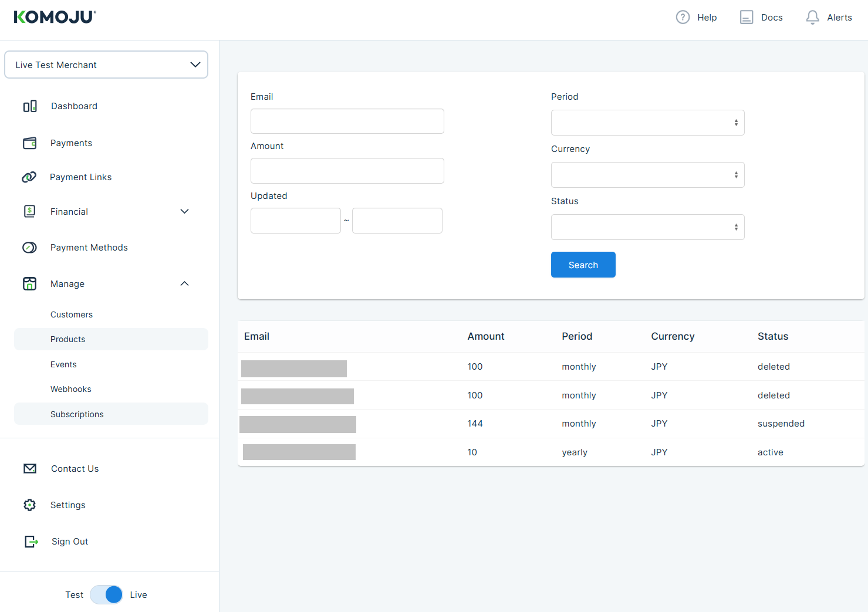Click the Email column header

(x=256, y=336)
